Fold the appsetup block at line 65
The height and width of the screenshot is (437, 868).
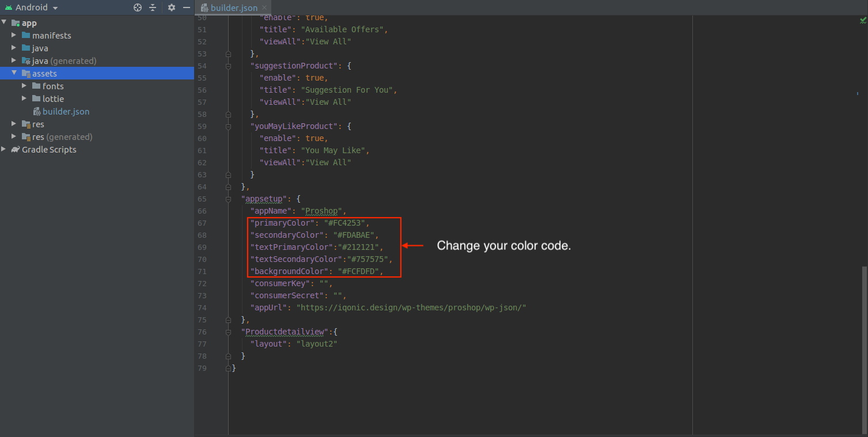[229, 199]
